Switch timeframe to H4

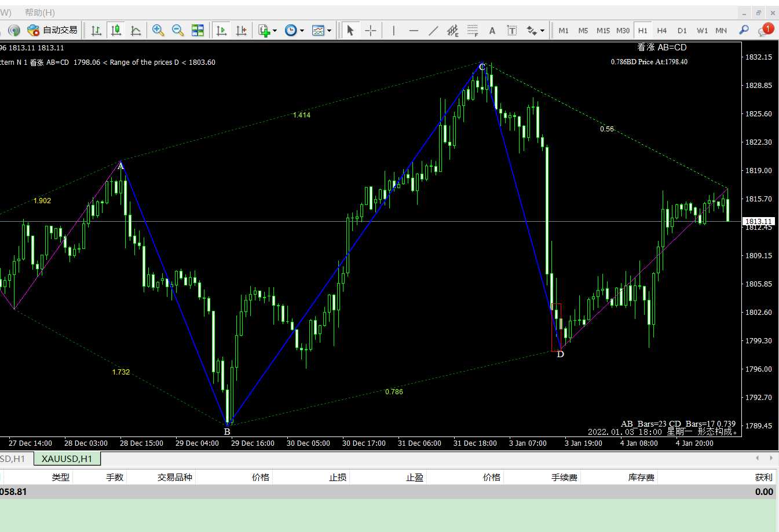662,31
